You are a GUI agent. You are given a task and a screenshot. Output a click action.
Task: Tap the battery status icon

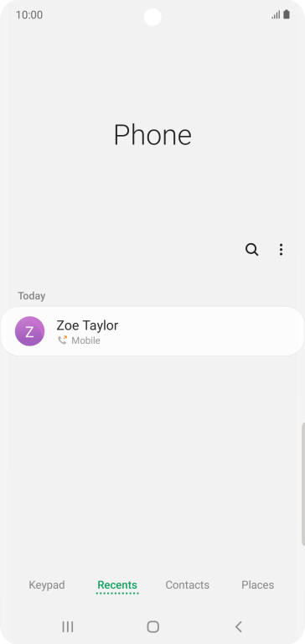click(x=287, y=15)
